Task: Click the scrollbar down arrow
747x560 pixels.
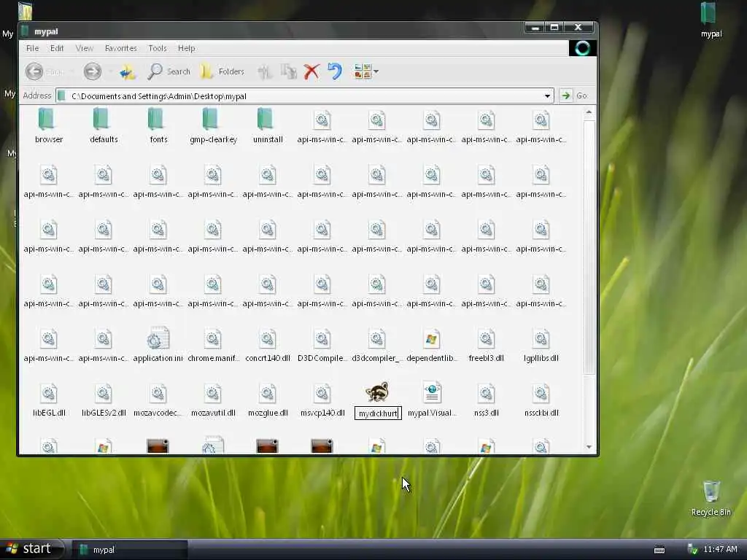Action: 589,447
